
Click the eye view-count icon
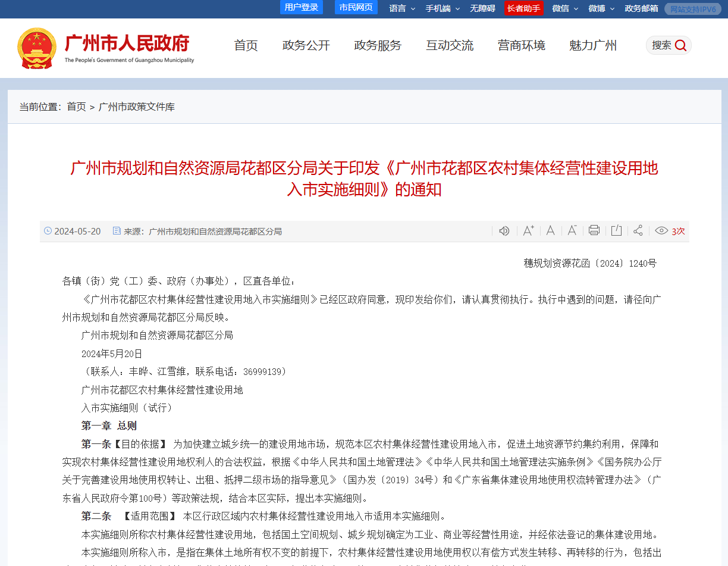pyautogui.click(x=661, y=231)
